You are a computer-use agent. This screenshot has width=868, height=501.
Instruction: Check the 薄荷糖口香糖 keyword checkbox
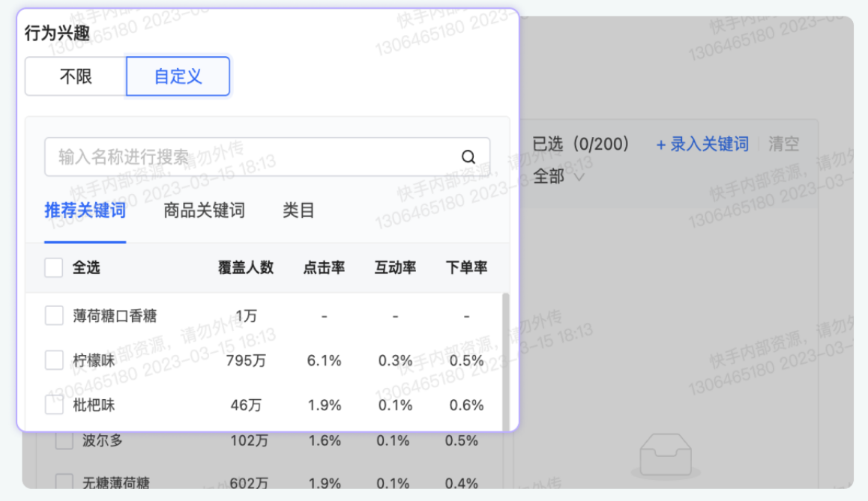click(53, 315)
